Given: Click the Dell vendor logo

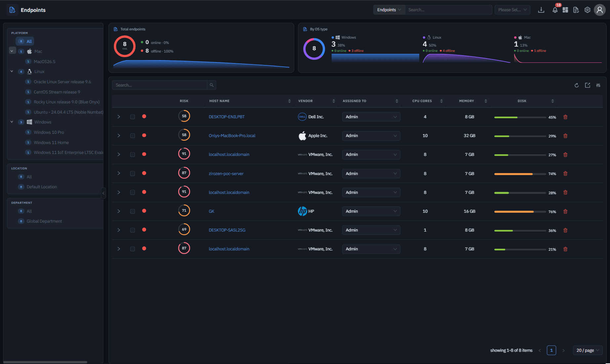Looking at the screenshot, I should click(x=302, y=117).
